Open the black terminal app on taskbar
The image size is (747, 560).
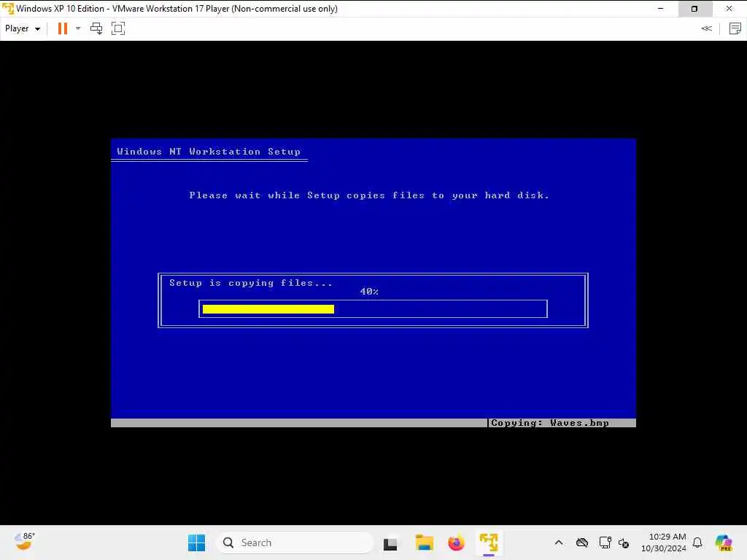coord(390,543)
